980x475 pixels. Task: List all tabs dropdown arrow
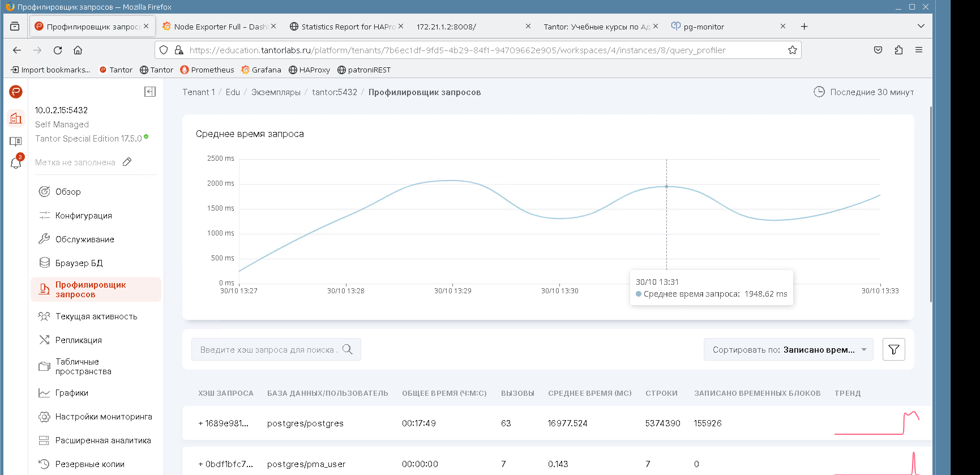click(921, 26)
